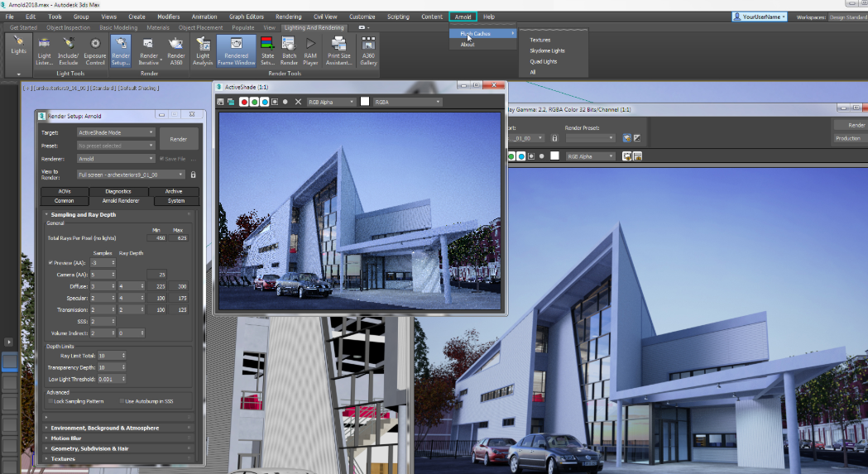The image size is (868, 474).
Task: Open the Render Preset dropdown
Action: point(589,138)
